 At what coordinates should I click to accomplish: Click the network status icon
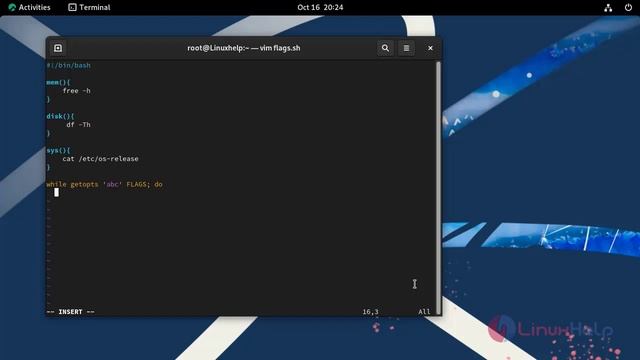[x=608, y=7]
